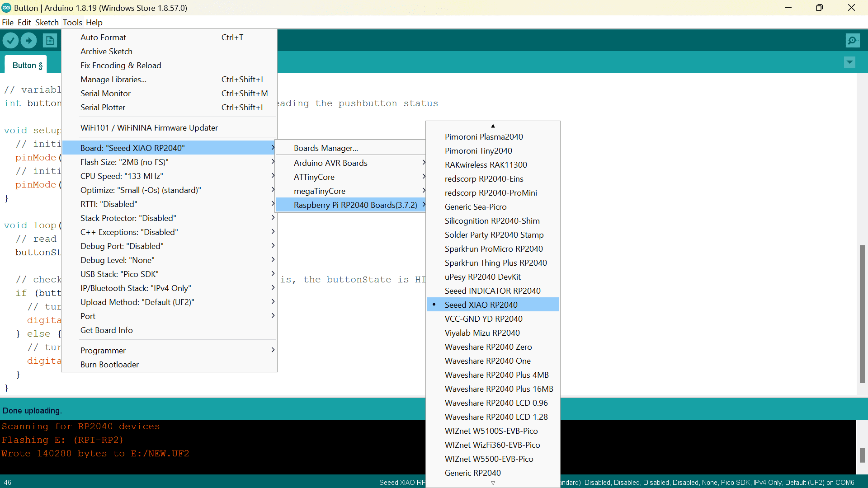
Task: Expand Raspberry Pi RP2040 Boards submenu
Action: (351, 205)
